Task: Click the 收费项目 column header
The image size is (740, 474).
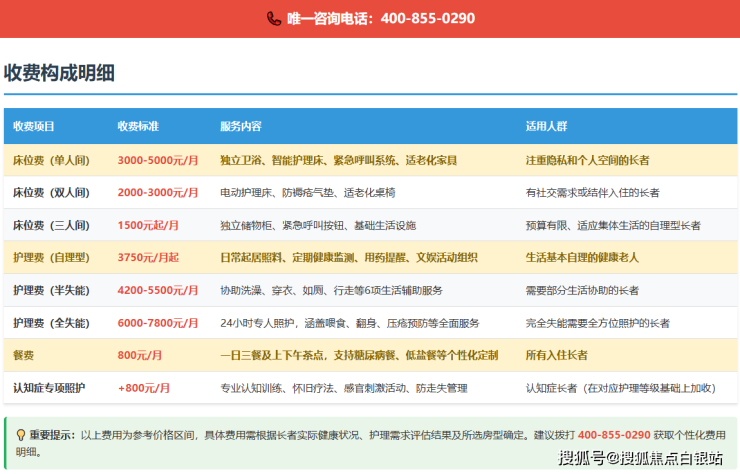Action: click(34, 127)
